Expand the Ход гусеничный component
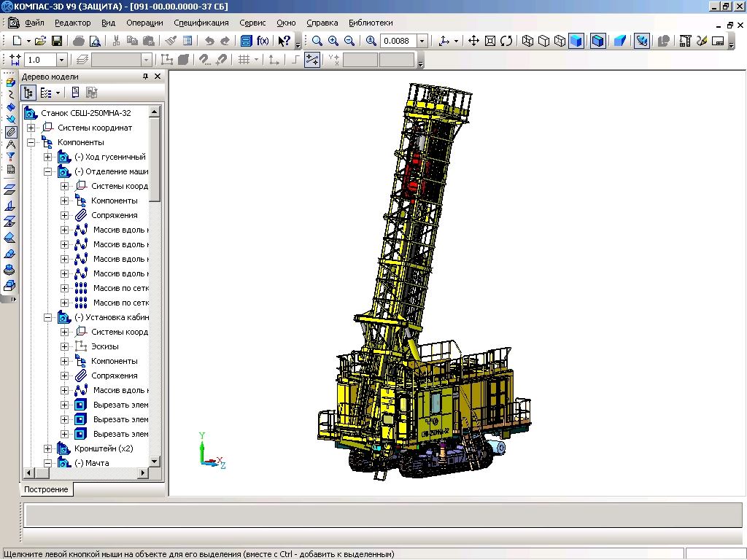The image size is (747, 560). 47,157
